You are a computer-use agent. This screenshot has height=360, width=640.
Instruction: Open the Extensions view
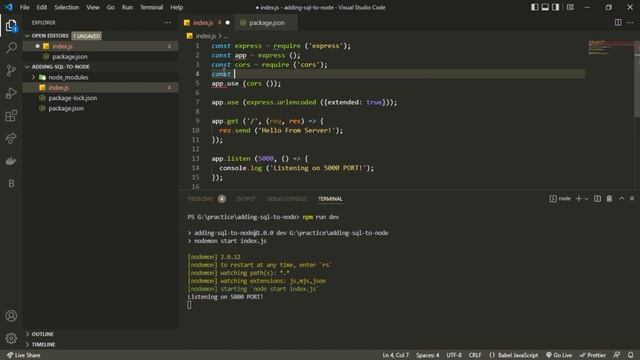[x=11, y=116]
